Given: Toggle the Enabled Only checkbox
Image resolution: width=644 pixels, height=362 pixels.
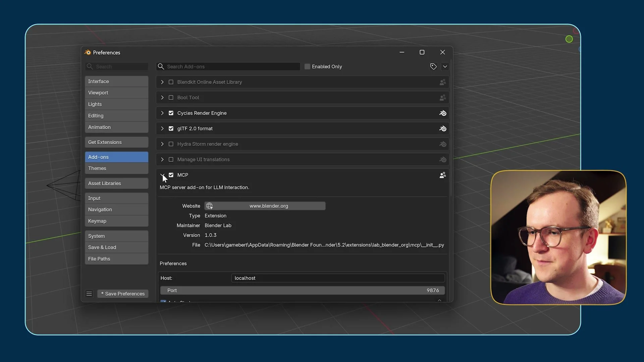Looking at the screenshot, I should point(307,66).
